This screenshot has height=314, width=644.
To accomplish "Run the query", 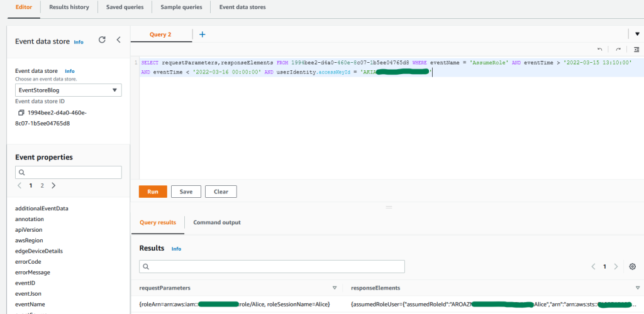I will click(153, 192).
